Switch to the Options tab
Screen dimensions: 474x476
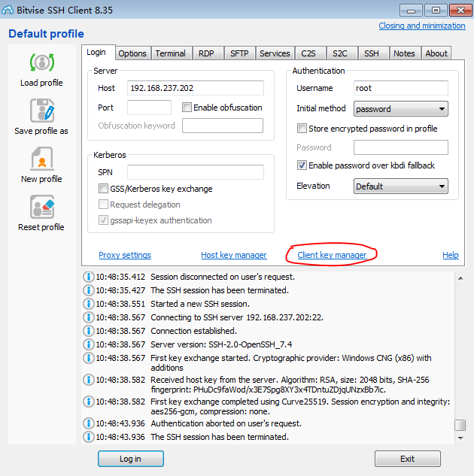(x=132, y=53)
